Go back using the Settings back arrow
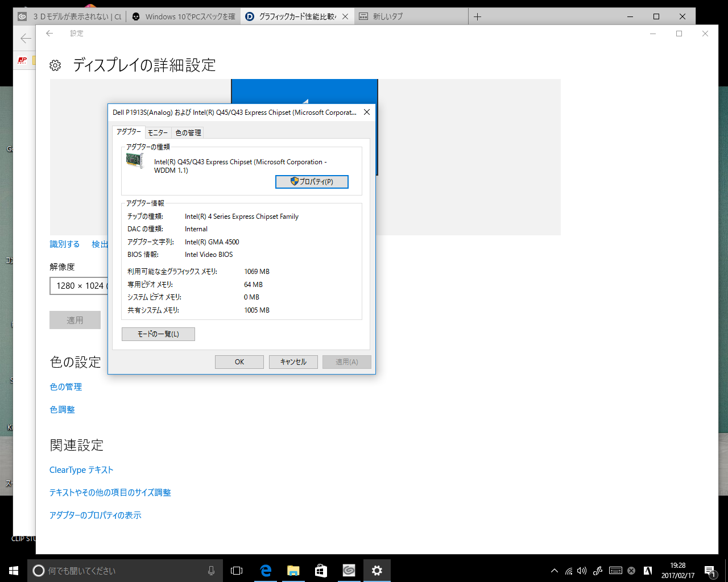728x582 pixels. pos(49,34)
